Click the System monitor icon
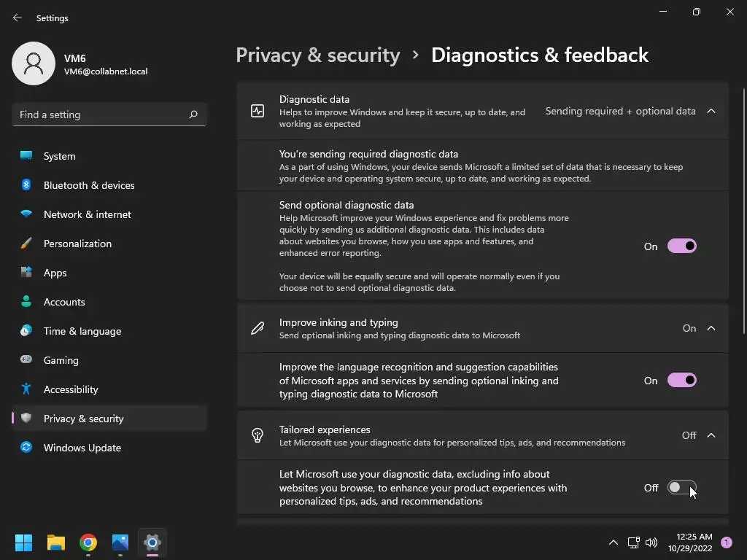This screenshot has height=560, width=747. [26, 156]
